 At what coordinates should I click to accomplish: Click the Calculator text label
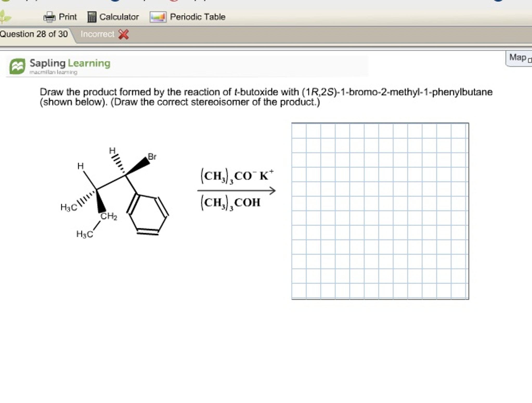(x=119, y=17)
